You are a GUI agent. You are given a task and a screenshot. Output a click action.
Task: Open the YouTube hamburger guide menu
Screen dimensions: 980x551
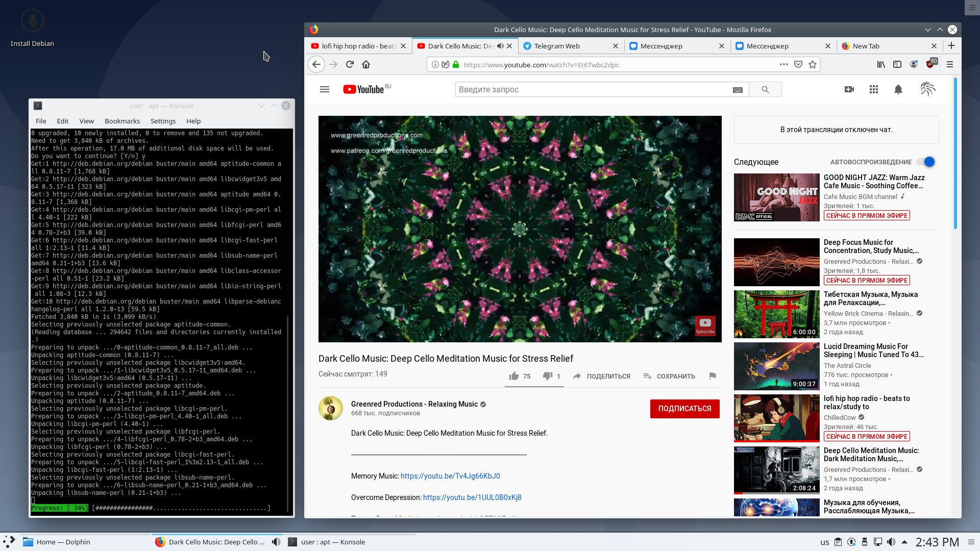[324, 89]
